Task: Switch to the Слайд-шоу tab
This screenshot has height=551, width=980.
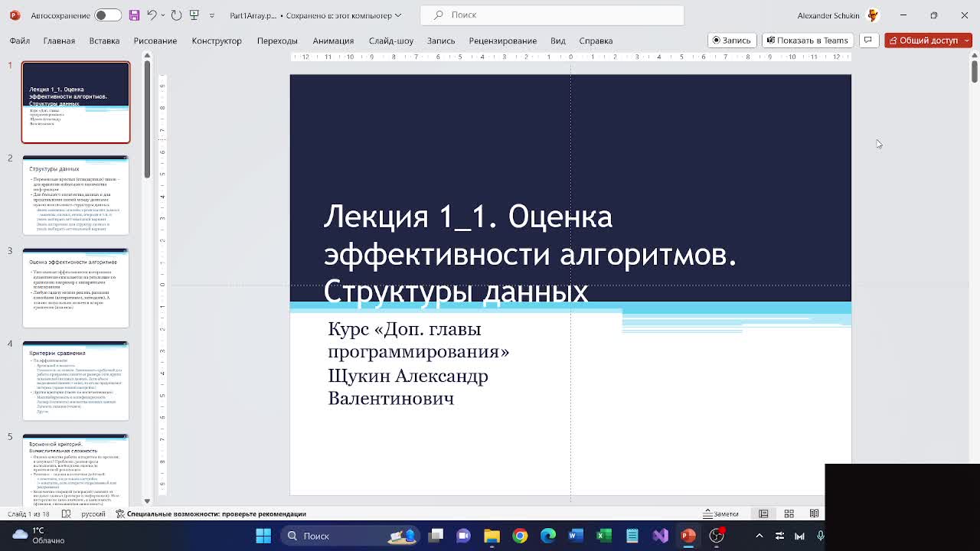Action: tap(390, 41)
